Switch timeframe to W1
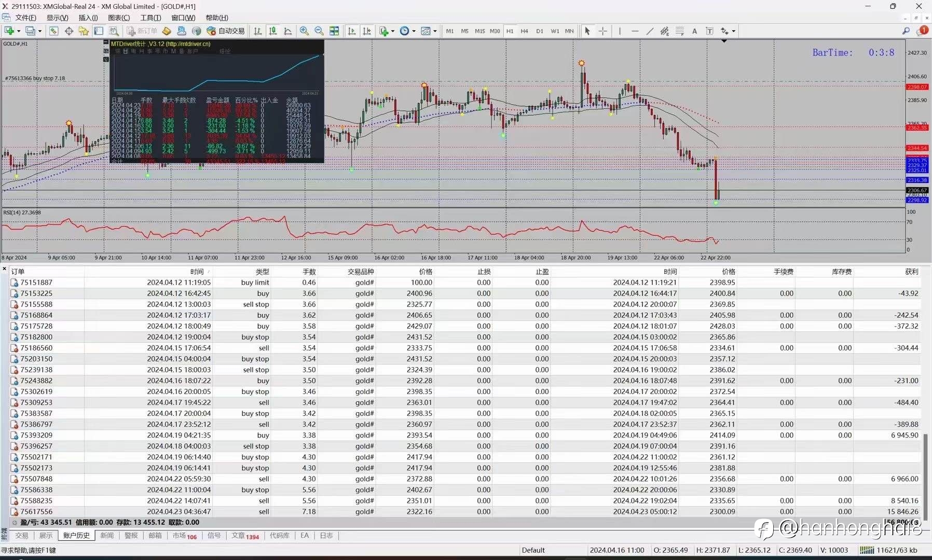The image size is (932, 560). 555,31
